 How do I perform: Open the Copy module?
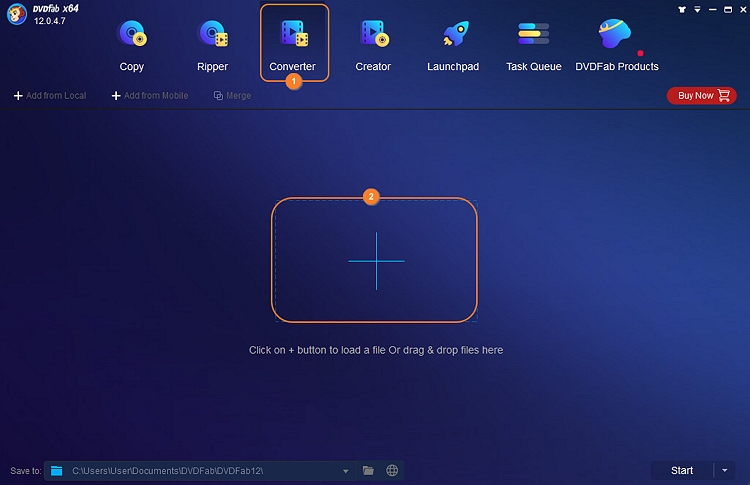point(132,45)
